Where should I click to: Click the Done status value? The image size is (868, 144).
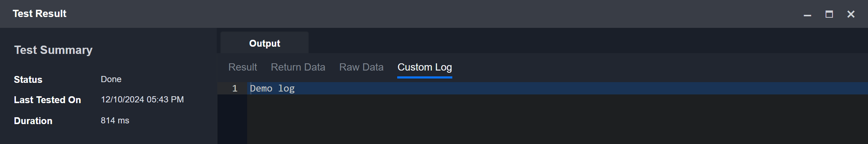coord(111,79)
